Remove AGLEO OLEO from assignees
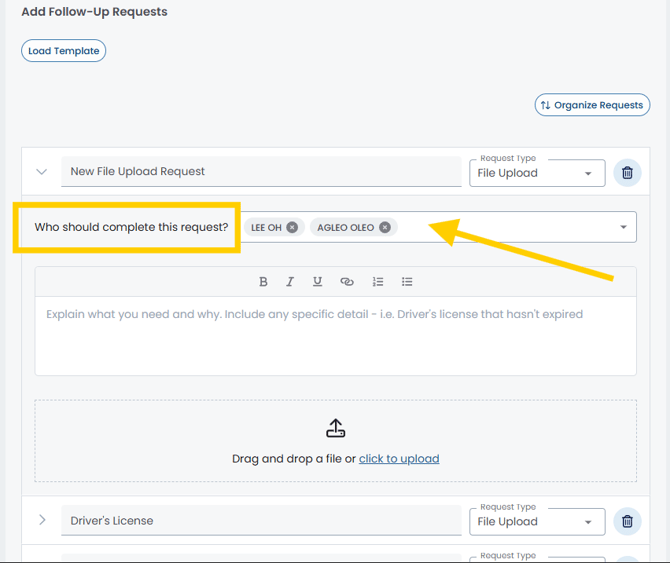 click(385, 228)
